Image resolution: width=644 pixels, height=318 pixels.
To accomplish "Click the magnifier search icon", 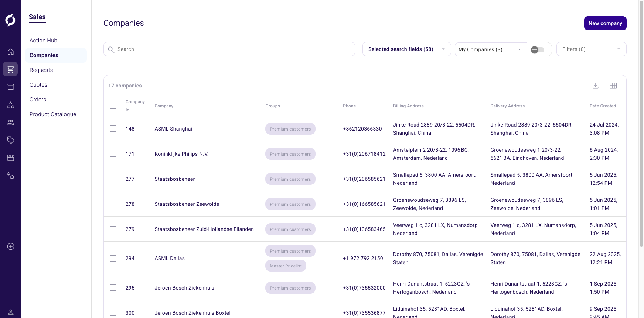I will click(111, 49).
